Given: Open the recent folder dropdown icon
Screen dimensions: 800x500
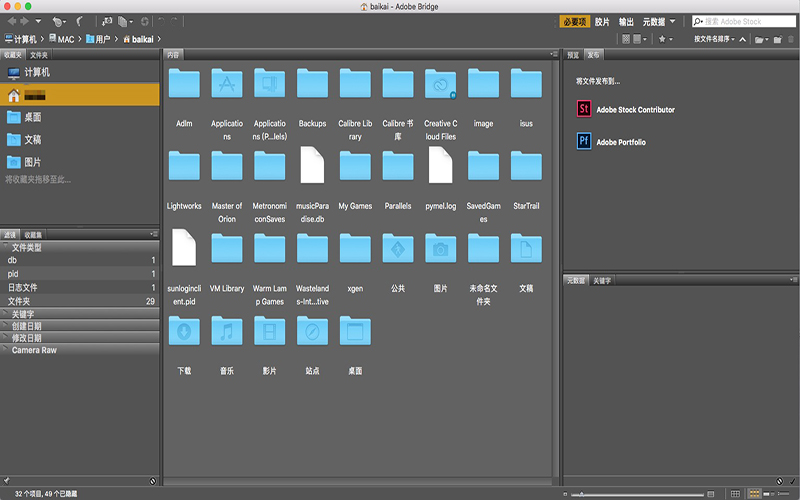Looking at the screenshot, I should pos(761,39).
